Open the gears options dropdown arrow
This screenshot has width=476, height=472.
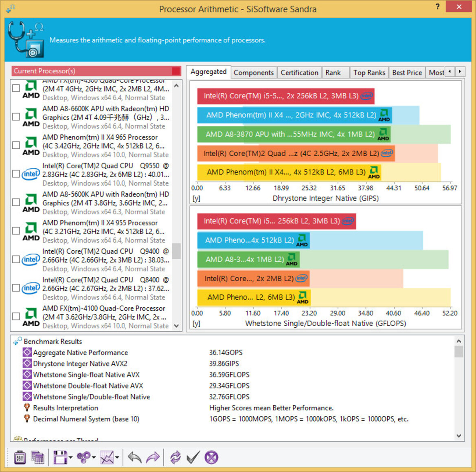94,457
